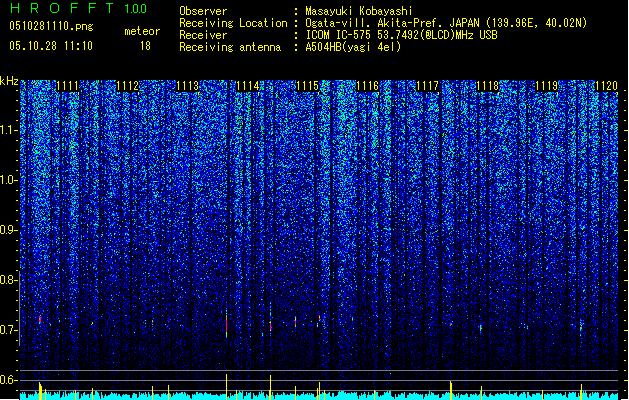Click the 1116 time marker
This screenshot has height=400, width=629.
point(367,86)
